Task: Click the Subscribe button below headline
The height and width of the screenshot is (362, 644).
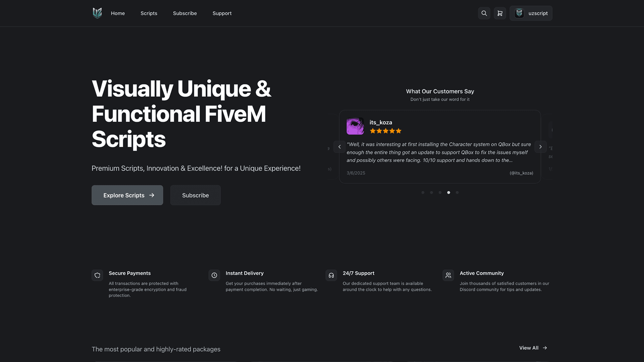Action: [x=195, y=195]
